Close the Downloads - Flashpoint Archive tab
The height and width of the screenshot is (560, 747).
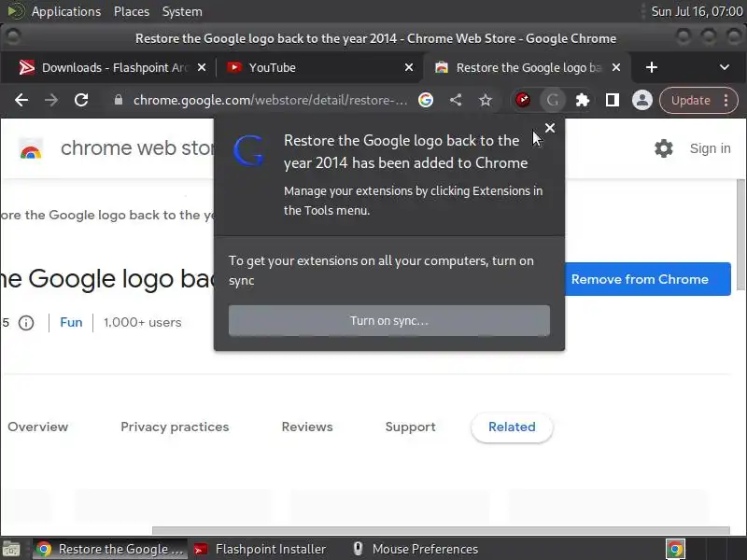202,67
